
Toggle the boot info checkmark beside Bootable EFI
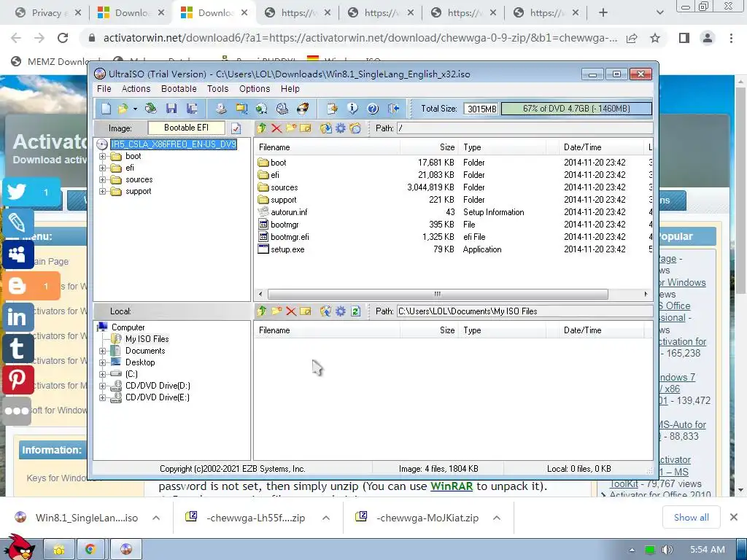click(x=236, y=128)
